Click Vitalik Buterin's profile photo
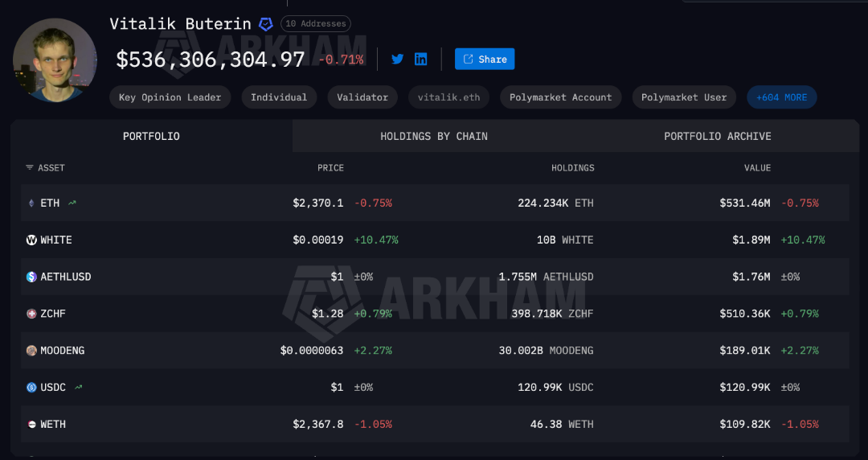 click(55, 60)
